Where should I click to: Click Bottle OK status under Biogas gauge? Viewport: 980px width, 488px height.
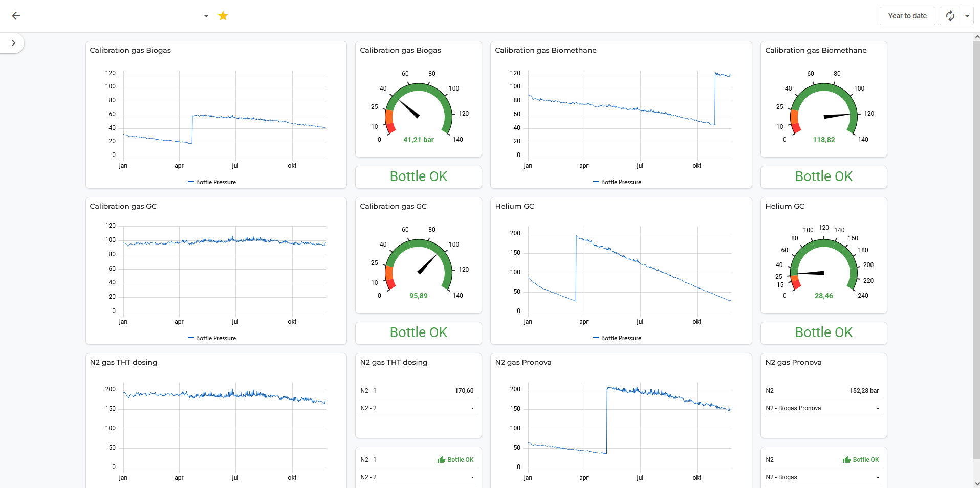[x=419, y=176]
